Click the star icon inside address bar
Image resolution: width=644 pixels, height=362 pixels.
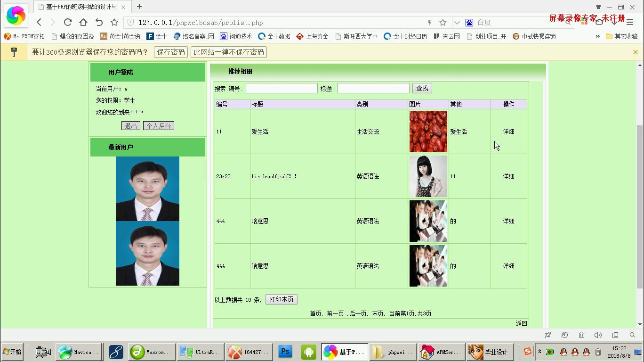click(443, 23)
